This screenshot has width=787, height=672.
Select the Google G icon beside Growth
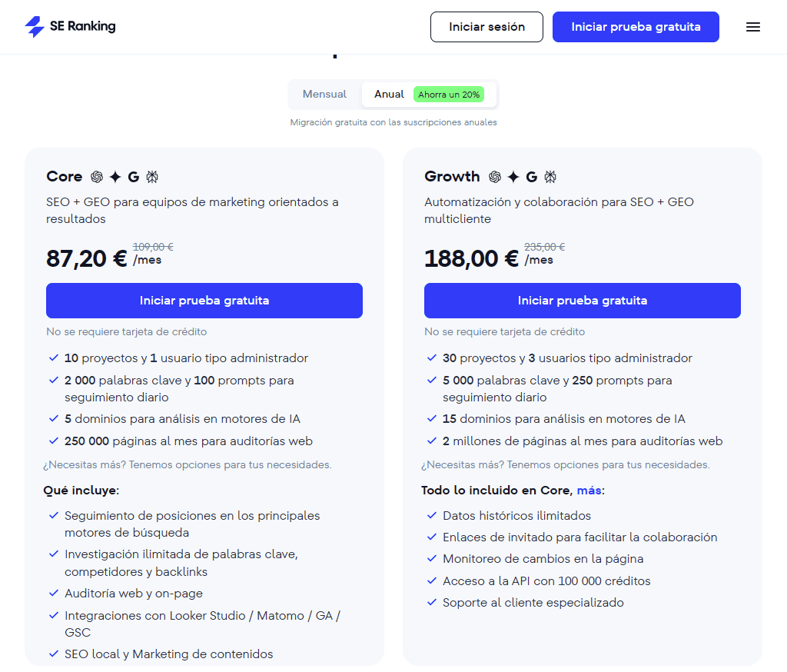(531, 177)
